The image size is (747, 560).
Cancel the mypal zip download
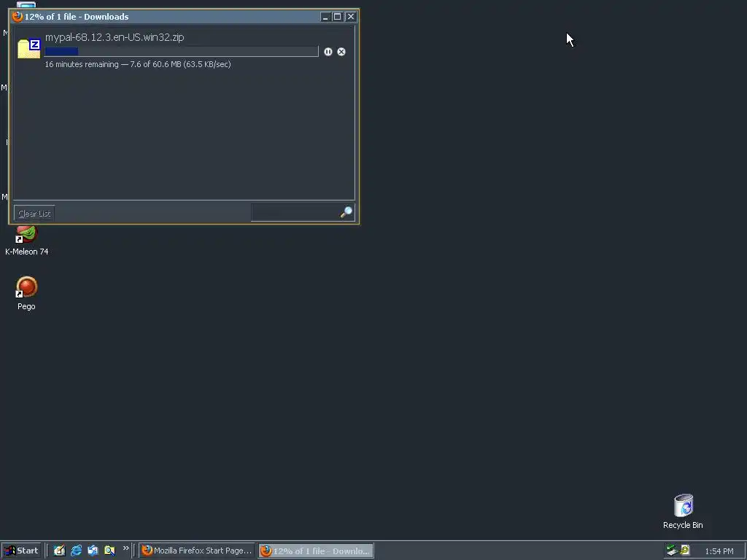coord(341,52)
